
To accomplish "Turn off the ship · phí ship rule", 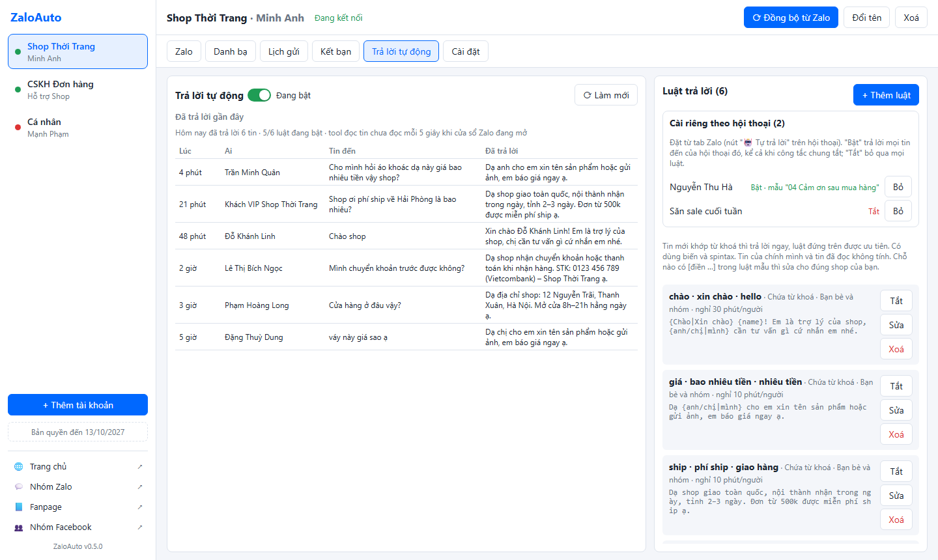I will tap(896, 471).
